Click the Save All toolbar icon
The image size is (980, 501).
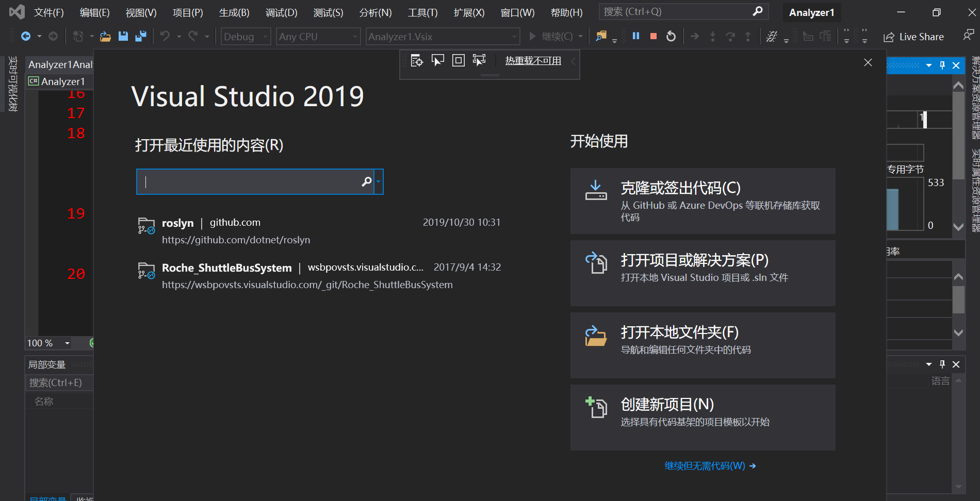pyautogui.click(x=140, y=36)
